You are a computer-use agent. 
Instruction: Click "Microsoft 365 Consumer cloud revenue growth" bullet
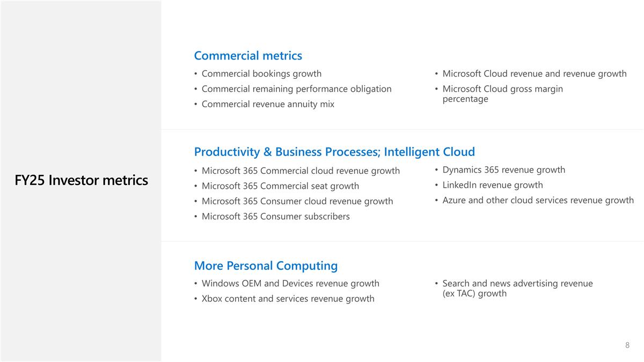[297, 201]
